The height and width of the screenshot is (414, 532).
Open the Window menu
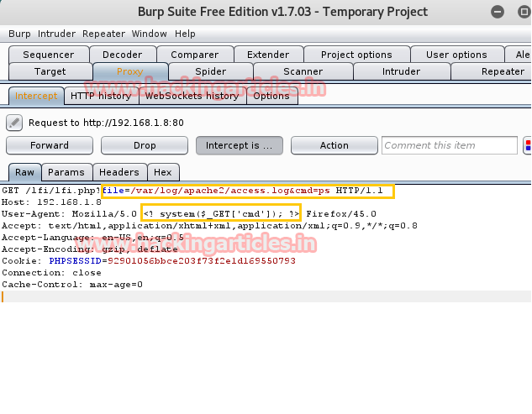(x=149, y=34)
